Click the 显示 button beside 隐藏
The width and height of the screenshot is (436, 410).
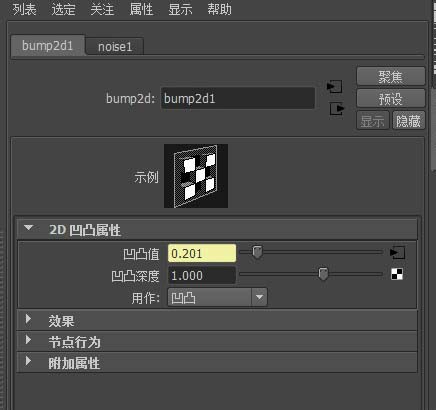click(x=373, y=121)
